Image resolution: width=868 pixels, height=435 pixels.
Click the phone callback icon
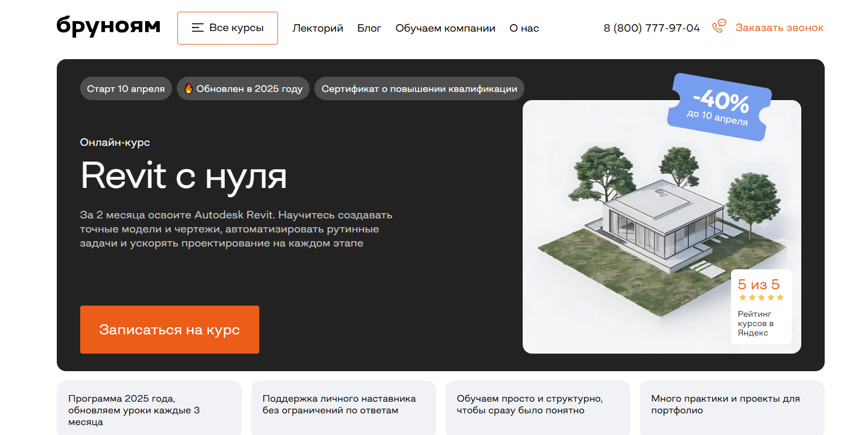pos(719,27)
